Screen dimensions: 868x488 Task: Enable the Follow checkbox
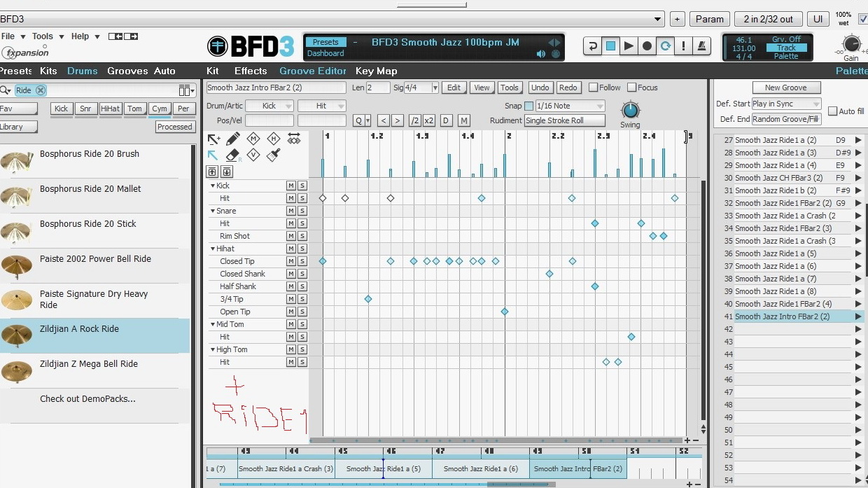point(593,88)
